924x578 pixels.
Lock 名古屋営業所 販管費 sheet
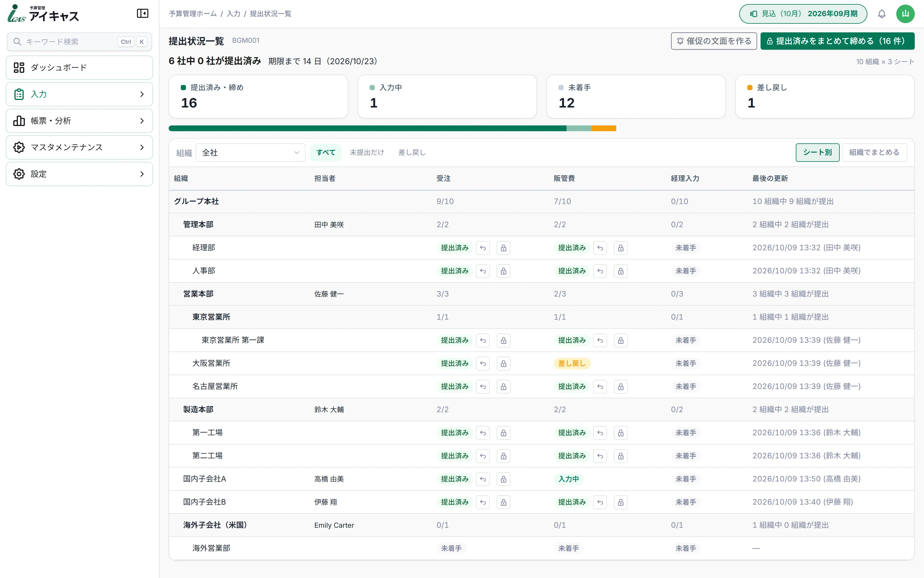[x=621, y=386]
